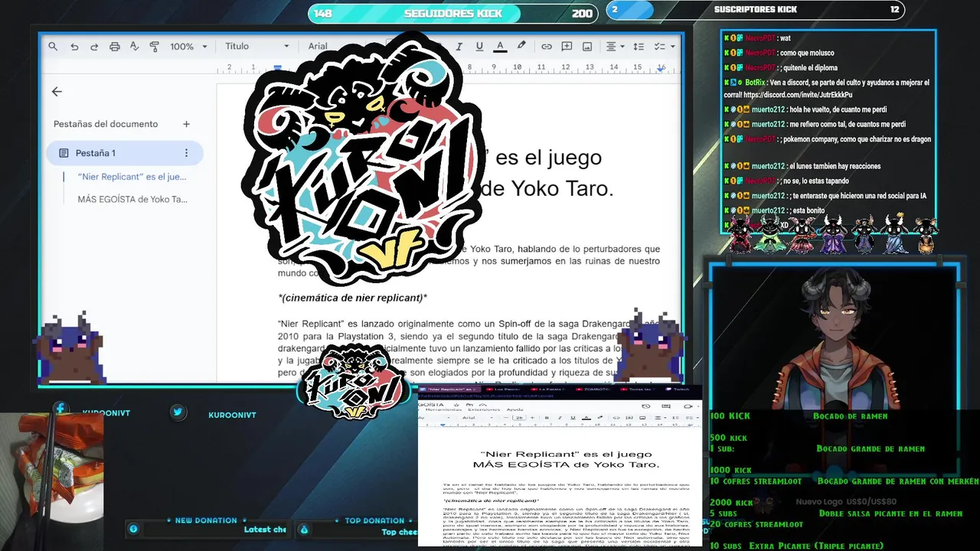Run spelling and grammar check icon
This screenshot has width=980, height=551.
[134, 47]
